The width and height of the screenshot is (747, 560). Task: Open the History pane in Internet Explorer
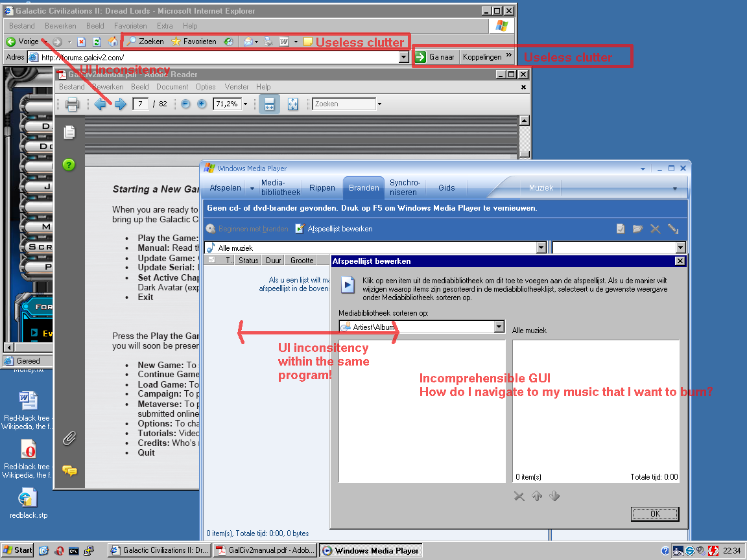tap(229, 42)
